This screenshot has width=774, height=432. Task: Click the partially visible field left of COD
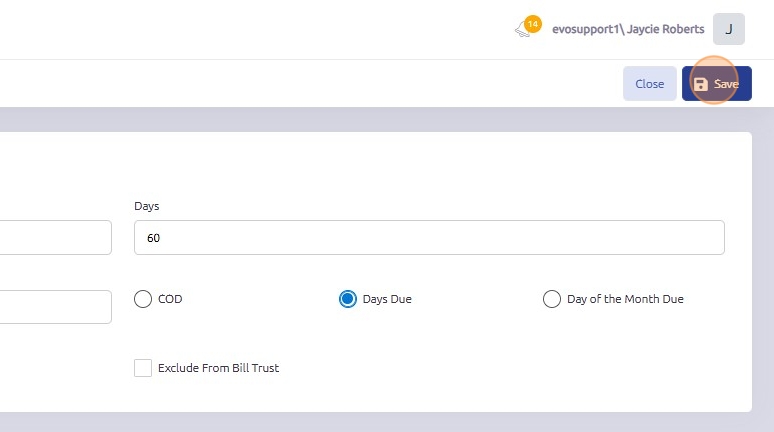click(x=55, y=307)
